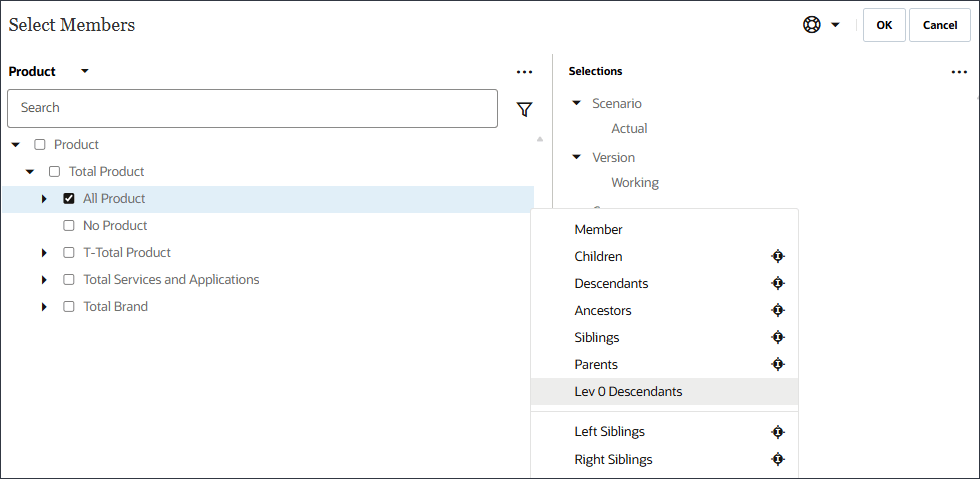This screenshot has width=980, height=479.
Task: Expand the T-Total Product tree node
Action: pos(44,253)
